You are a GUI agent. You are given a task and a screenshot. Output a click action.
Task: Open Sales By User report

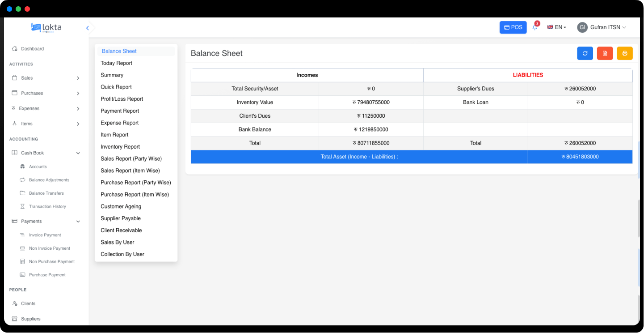click(118, 242)
